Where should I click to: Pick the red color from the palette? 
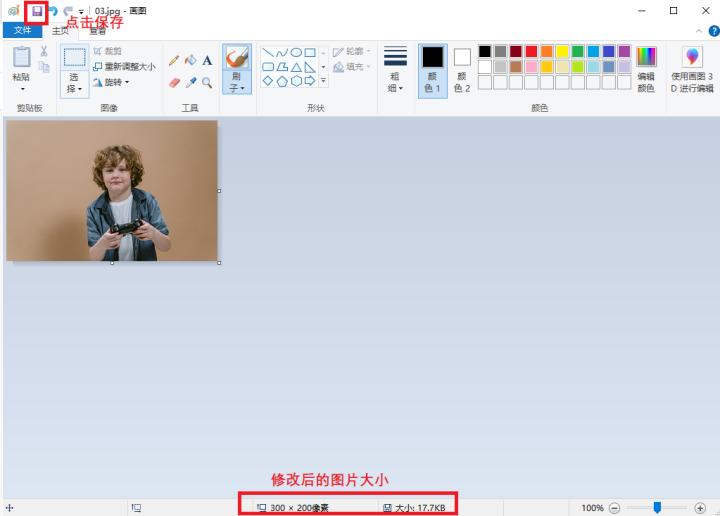[x=531, y=51]
